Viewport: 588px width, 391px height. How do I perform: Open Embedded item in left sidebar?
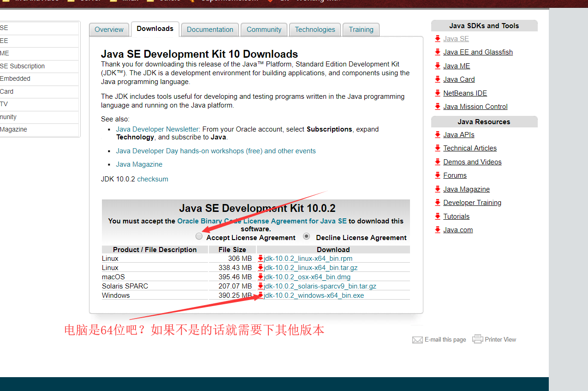[x=15, y=78]
